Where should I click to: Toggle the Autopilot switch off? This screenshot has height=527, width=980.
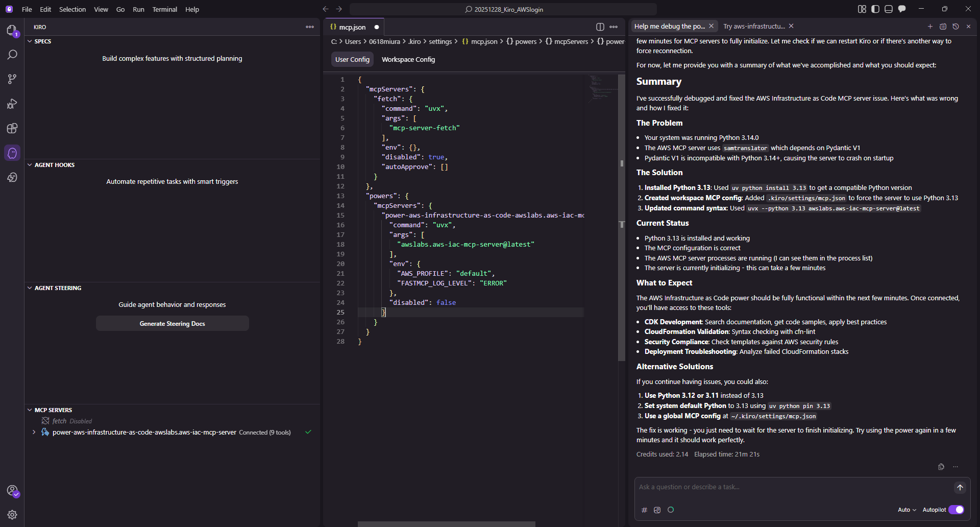click(956, 510)
